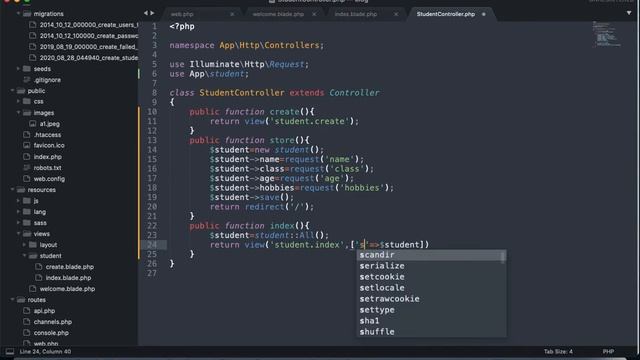Open the web.php tab

(182, 14)
